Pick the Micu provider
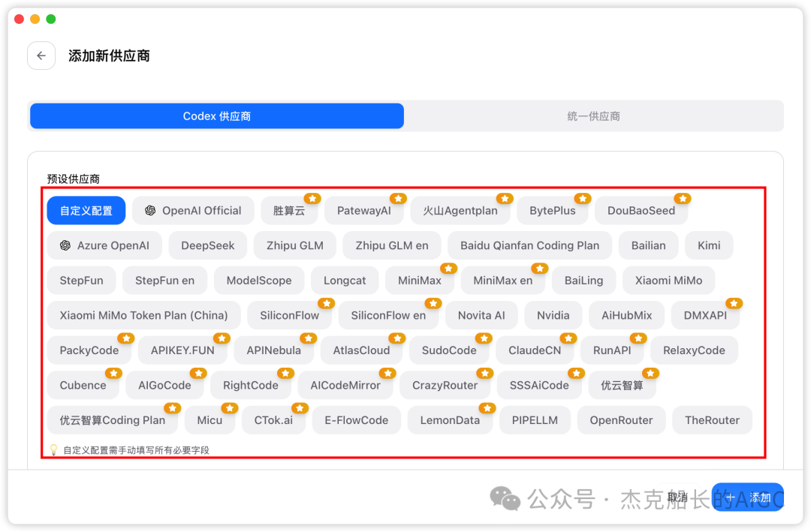The width and height of the screenshot is (811, 532). point(210,420)
